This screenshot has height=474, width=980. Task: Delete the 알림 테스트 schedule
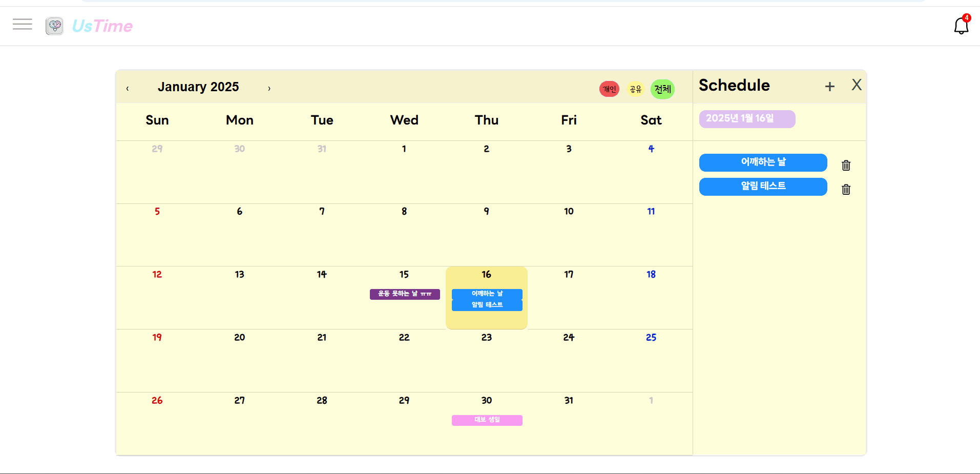[846, 189]
